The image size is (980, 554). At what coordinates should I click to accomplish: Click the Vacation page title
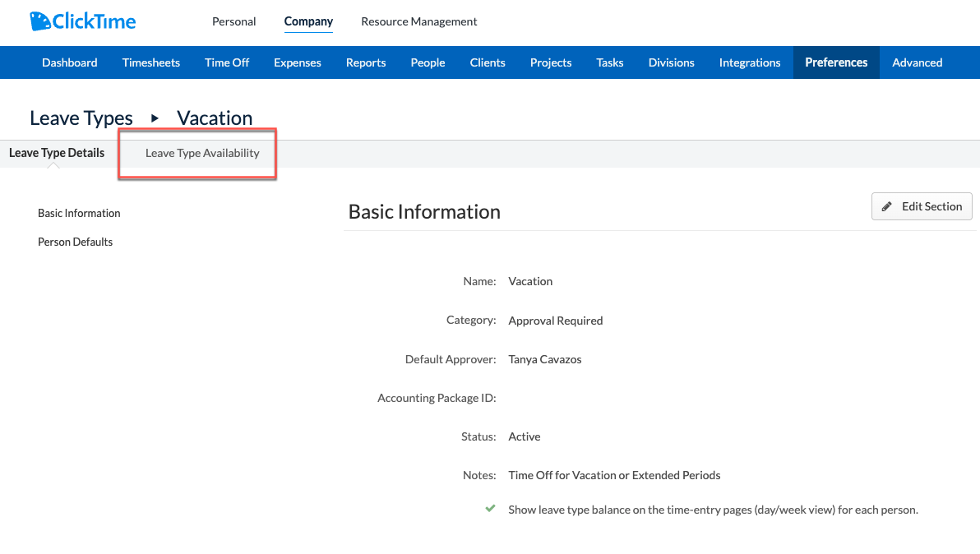[x=215, y=118]
